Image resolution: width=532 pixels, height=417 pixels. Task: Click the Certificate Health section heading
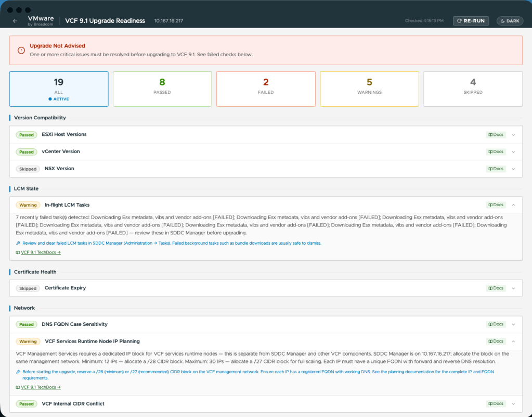pos(35,272)
